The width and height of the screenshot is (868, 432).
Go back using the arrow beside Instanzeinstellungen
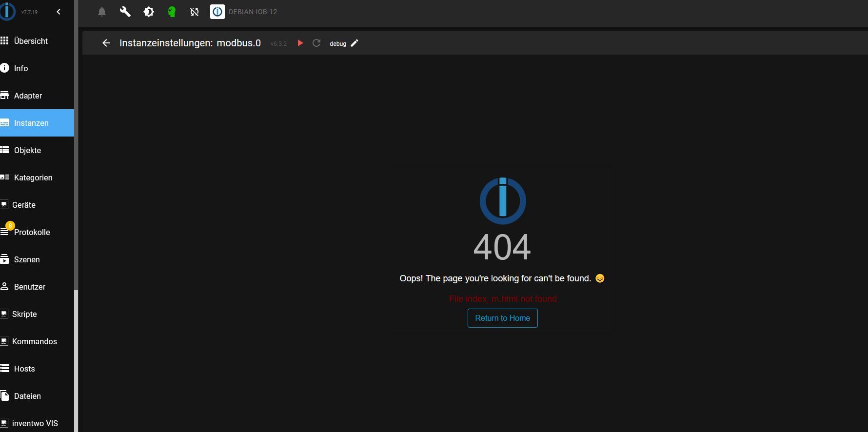[x=106, y=43]
